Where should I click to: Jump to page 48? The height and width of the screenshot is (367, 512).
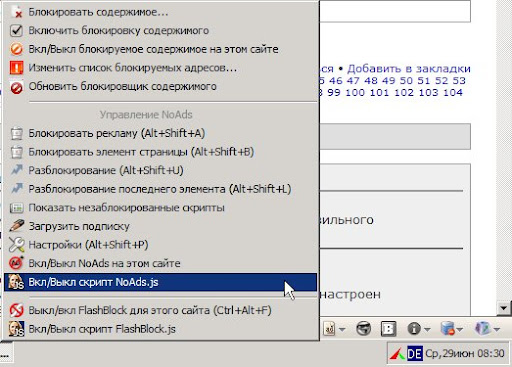(371, 81)
